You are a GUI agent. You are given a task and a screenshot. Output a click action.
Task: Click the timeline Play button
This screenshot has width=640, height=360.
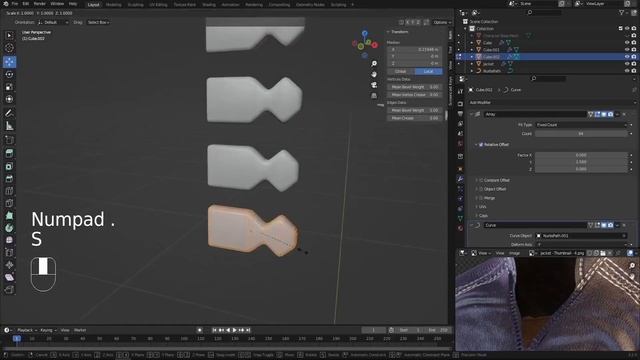coord(234,330)
